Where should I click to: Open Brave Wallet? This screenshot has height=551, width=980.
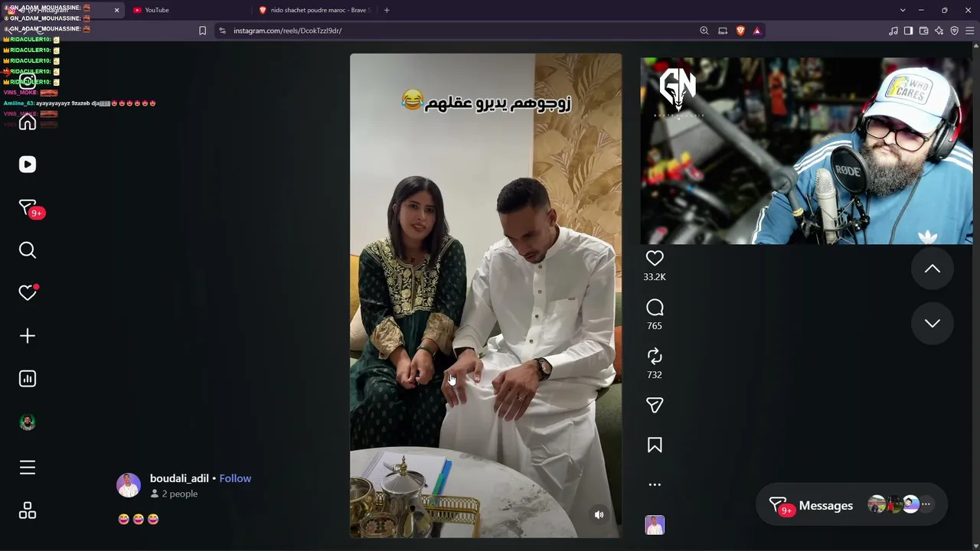(924, 31)
